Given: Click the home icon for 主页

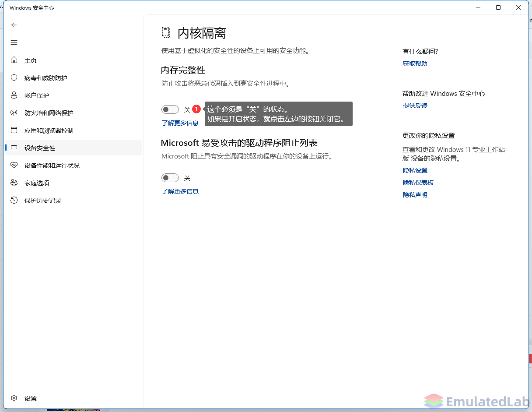Looking at the screenshot, I should pos(14,60).
